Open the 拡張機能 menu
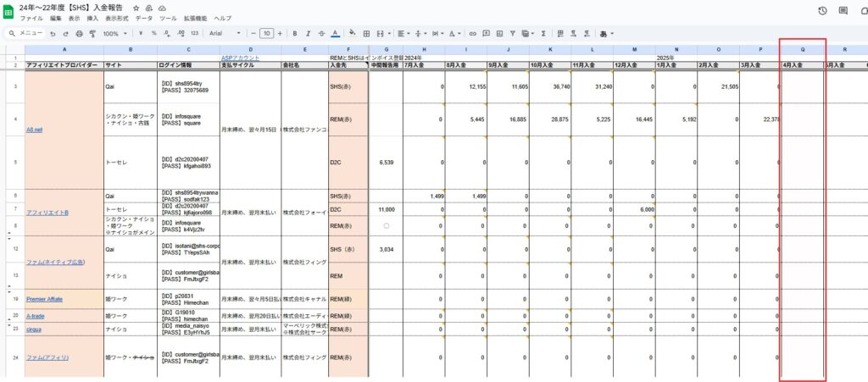Screen dimensions: 868x382 [x=196, y=19]
